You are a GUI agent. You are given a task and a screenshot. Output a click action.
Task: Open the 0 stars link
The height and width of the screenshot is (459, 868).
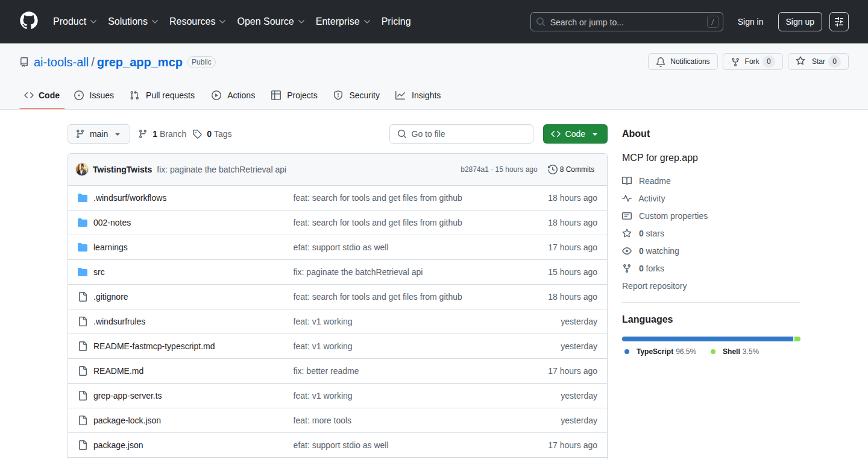tap(651, 233)
